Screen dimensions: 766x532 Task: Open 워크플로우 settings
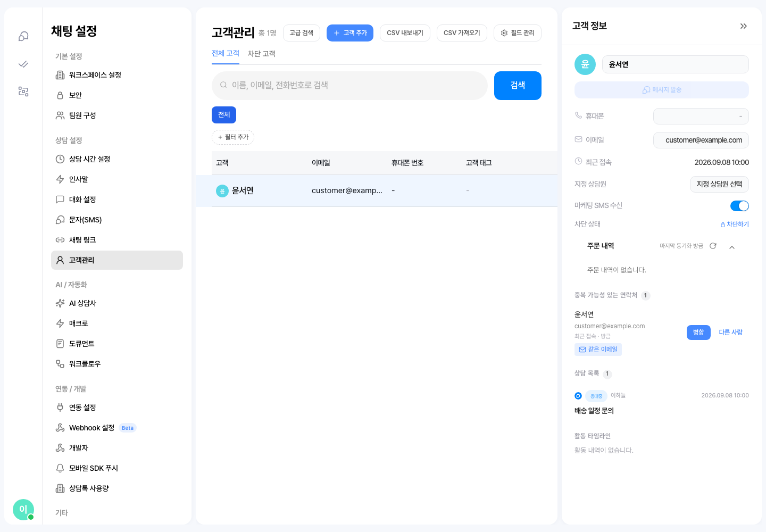point(117,364)
